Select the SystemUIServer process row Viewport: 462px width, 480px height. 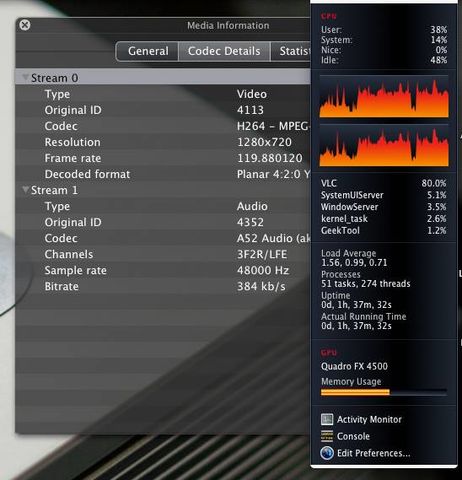click(383, 195)
